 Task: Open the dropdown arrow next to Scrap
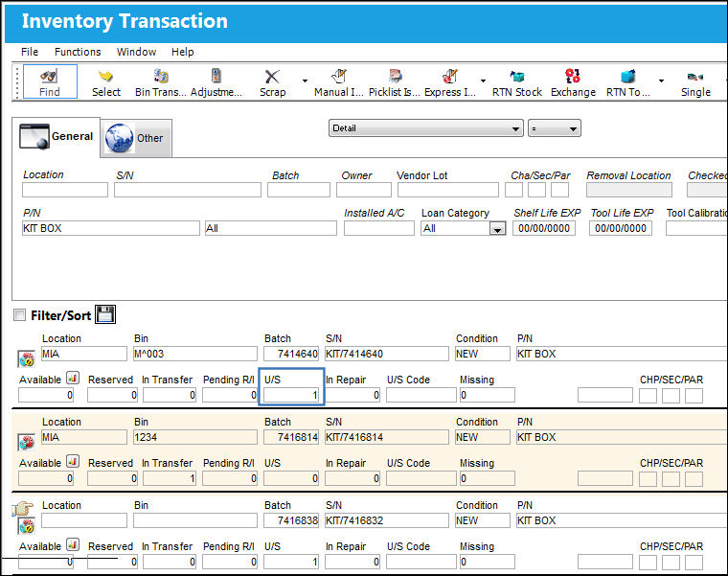pos(305,81)
